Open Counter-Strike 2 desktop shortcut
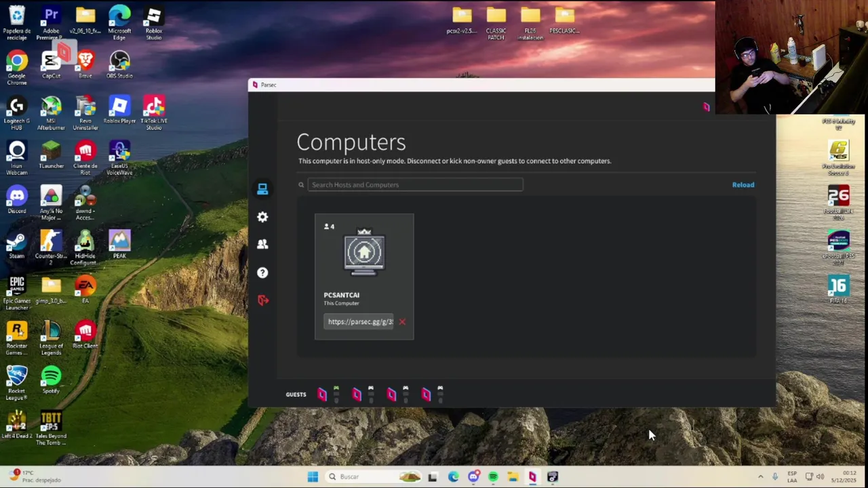 51,248
